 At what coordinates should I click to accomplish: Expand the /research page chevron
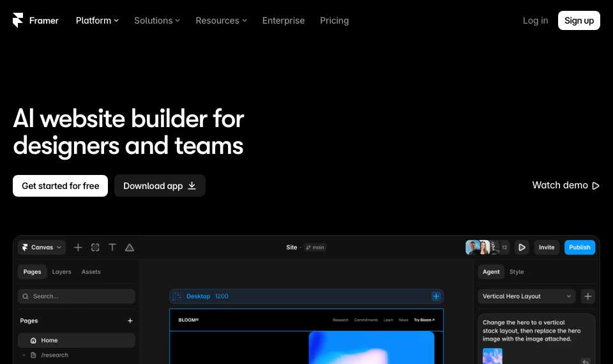[x=24, y=355]
